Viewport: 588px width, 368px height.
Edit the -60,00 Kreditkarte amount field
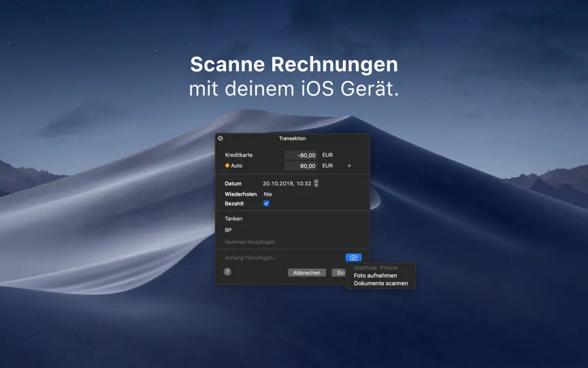(301, 155)
